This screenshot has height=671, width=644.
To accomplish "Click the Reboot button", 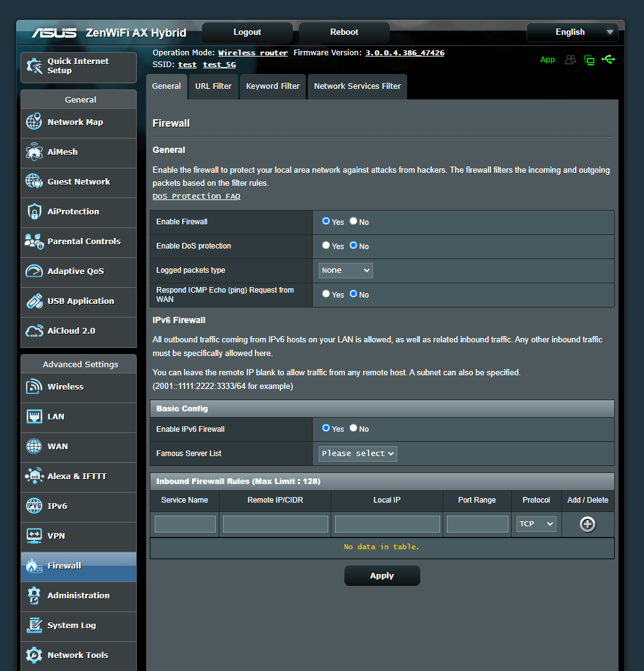I will pyautogui.click(x=344, y=32).
